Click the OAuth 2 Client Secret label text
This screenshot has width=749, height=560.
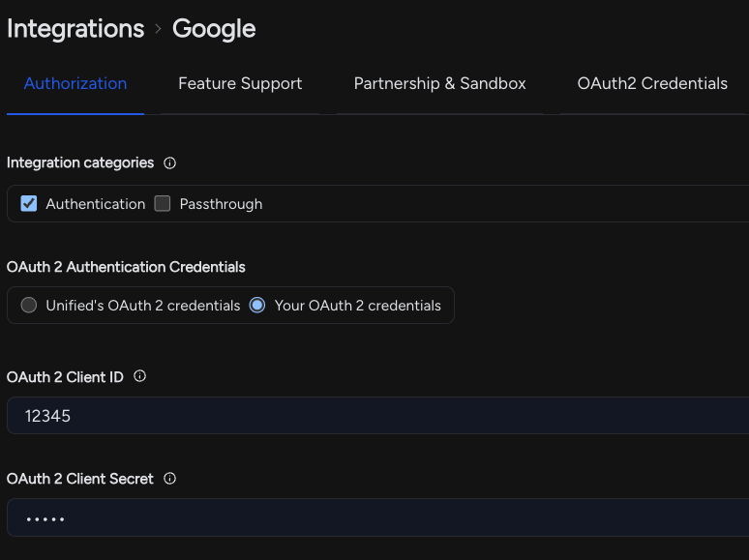pyautogui.click(x=80, y=479)
